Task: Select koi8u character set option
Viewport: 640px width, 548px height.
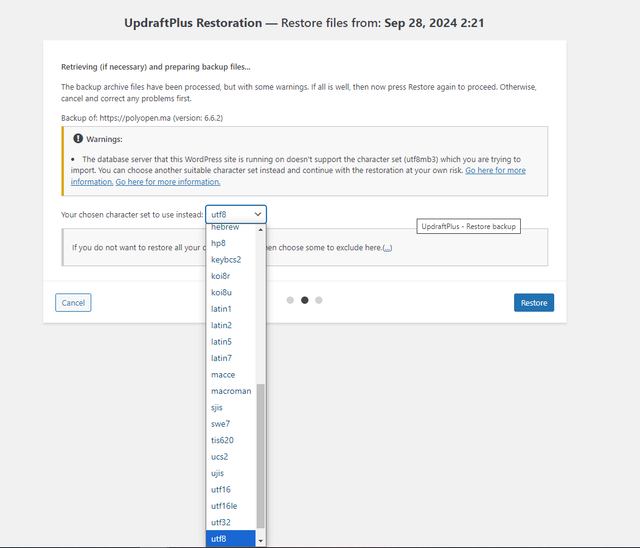Action: click(231, 292)
